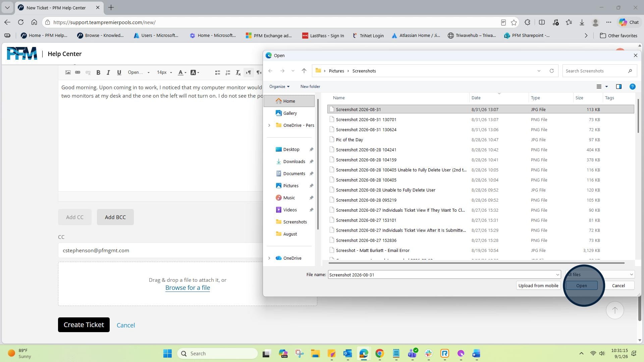Click the Create Ticket button

[x=84, y=325]
